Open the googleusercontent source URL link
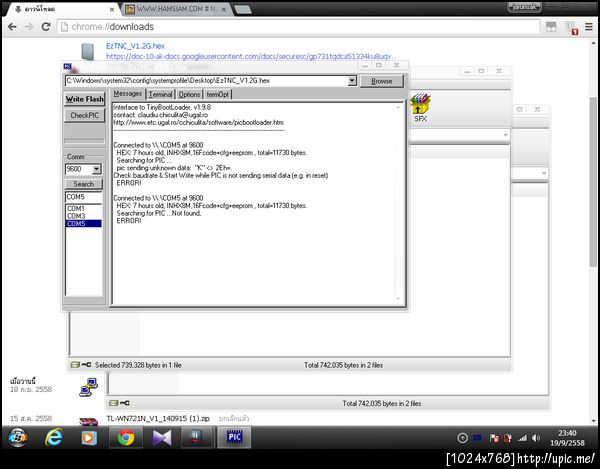This screenshot has height=469, width=600. pyautogui.click(x=251, y=57)
